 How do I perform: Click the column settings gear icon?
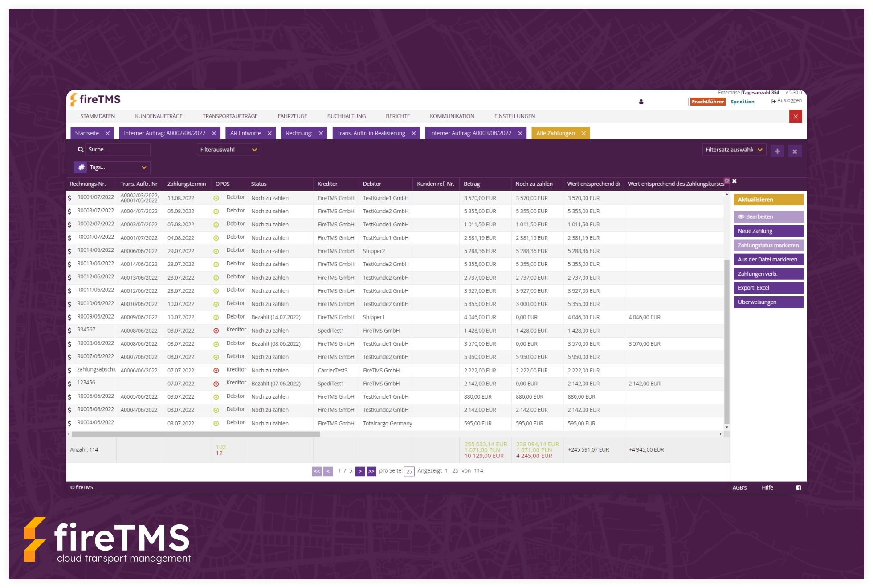coord(727,181)
